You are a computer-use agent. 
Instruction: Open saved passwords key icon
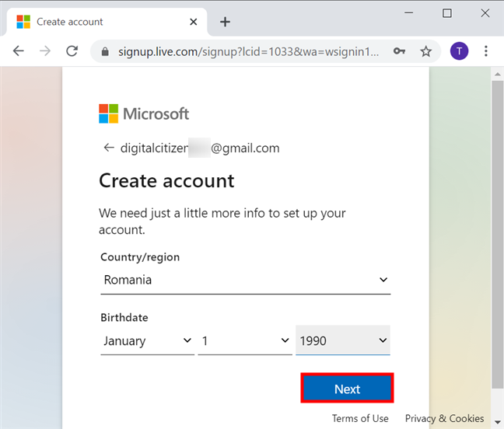click(x=399, y=51)
